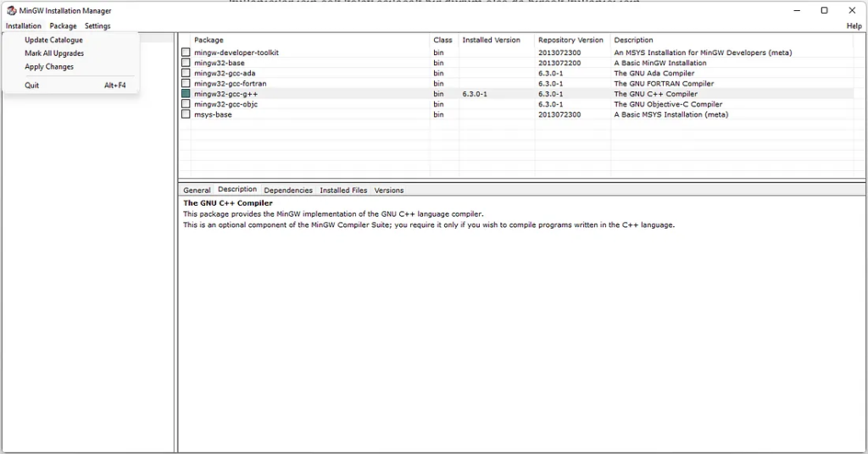Viewport: 868px width, 454px height.
Task: Click 'The GNU FORTRAN Compiler' description
Action: tap(664, 84)
